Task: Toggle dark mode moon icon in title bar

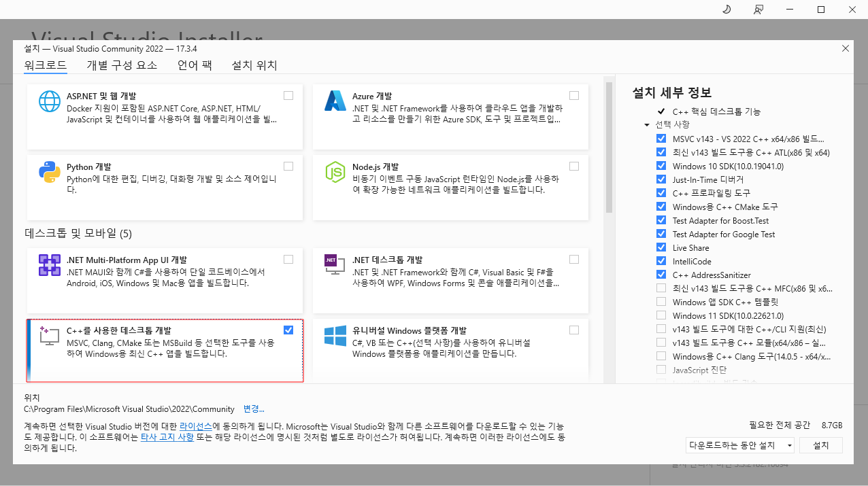Action: point(726,9)
